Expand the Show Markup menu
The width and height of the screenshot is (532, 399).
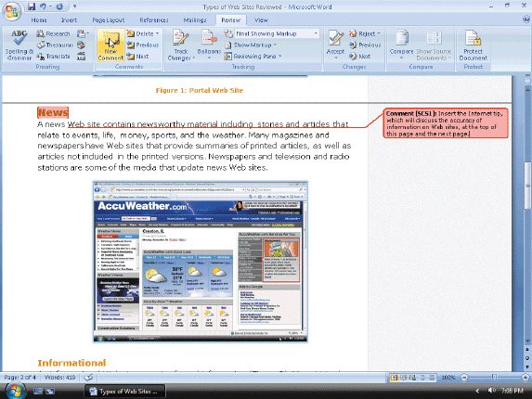pos(251,45)
